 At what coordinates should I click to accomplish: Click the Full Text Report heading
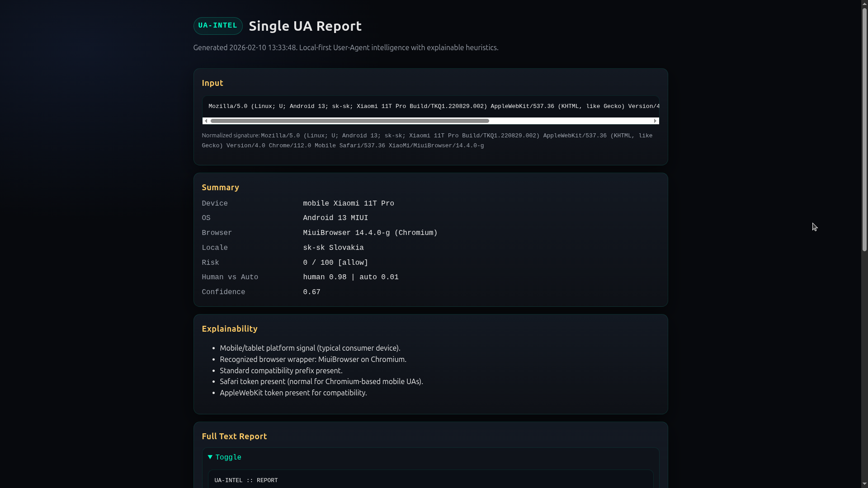pos(234,436)
